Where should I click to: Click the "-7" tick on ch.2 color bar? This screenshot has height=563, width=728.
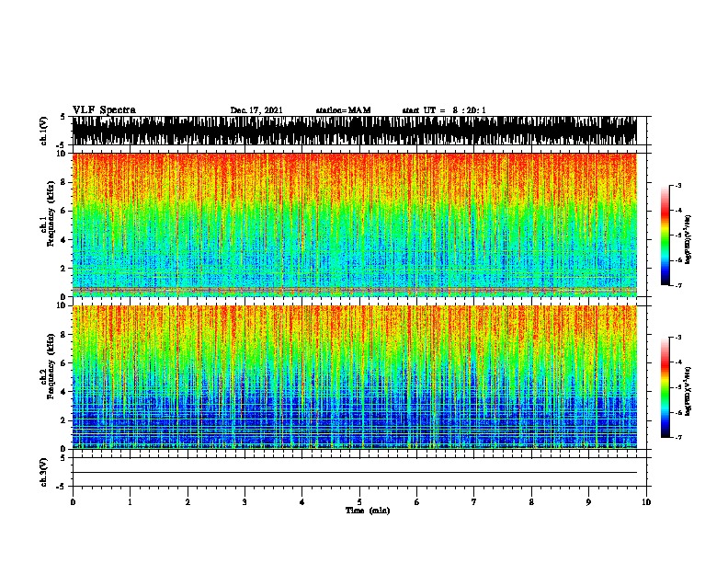(x=678, y=437)
